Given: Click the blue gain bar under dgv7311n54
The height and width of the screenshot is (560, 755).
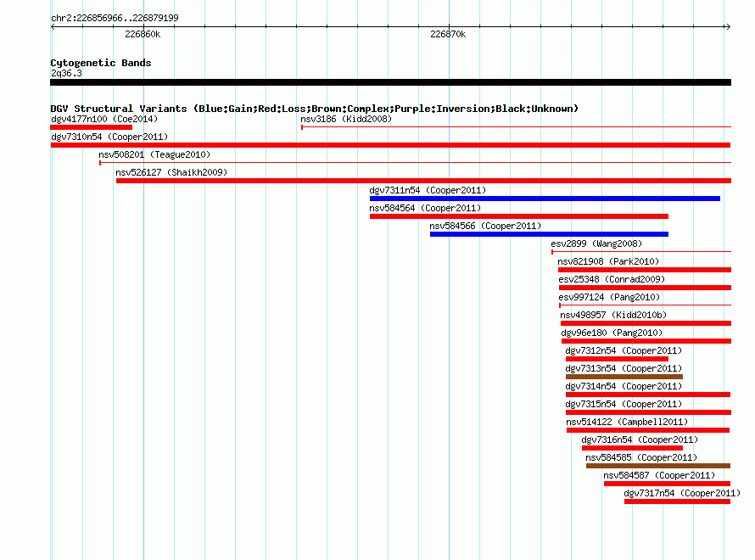Looking at the screenshot, I should (545, 199).
